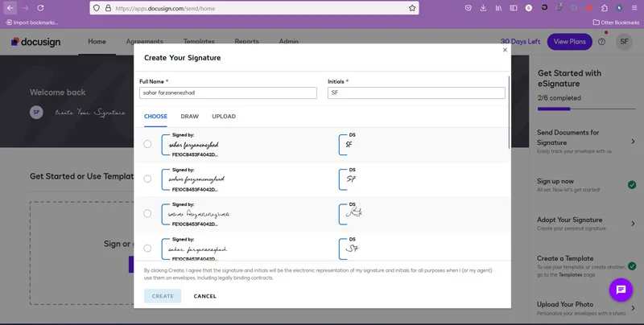Click the browser forward arrow
Viewport: 644px width, 325px height.
click(25, 8)
